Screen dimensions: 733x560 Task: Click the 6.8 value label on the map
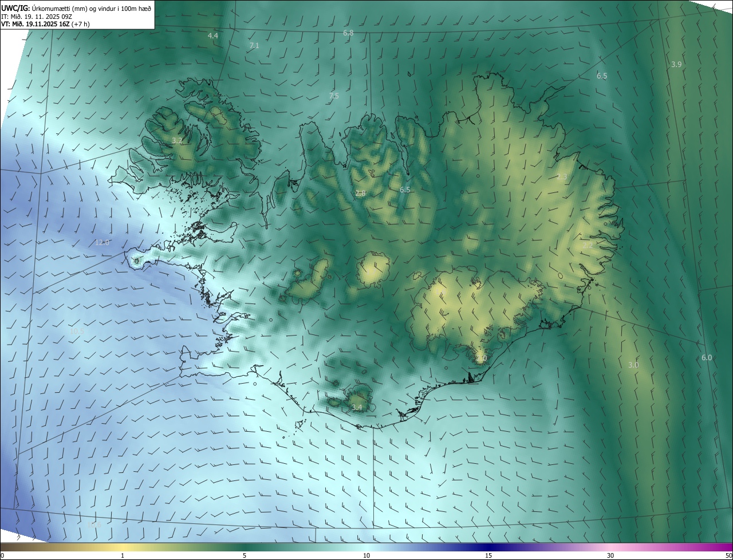click(x=348, y=33)
